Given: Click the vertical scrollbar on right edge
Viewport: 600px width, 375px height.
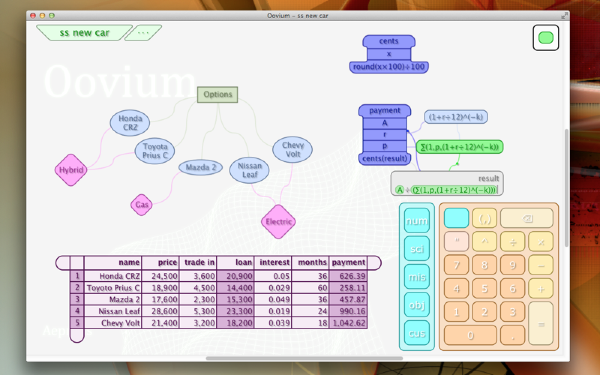Looking at the screenshot, I should pyautogui.click(x=567, y=188).
